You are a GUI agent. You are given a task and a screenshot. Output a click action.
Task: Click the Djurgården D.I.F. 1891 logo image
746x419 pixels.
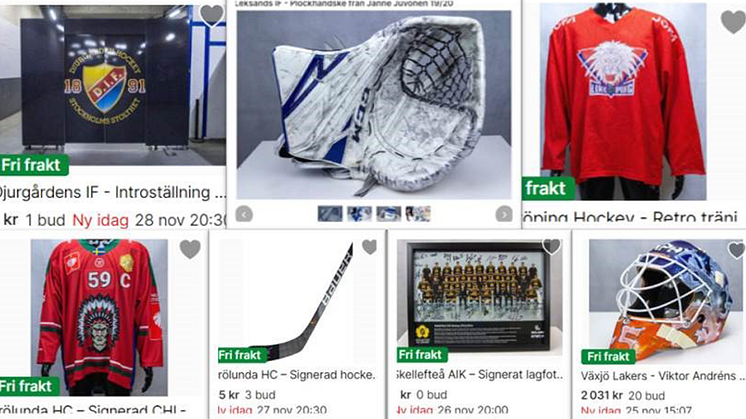[105, 86]
